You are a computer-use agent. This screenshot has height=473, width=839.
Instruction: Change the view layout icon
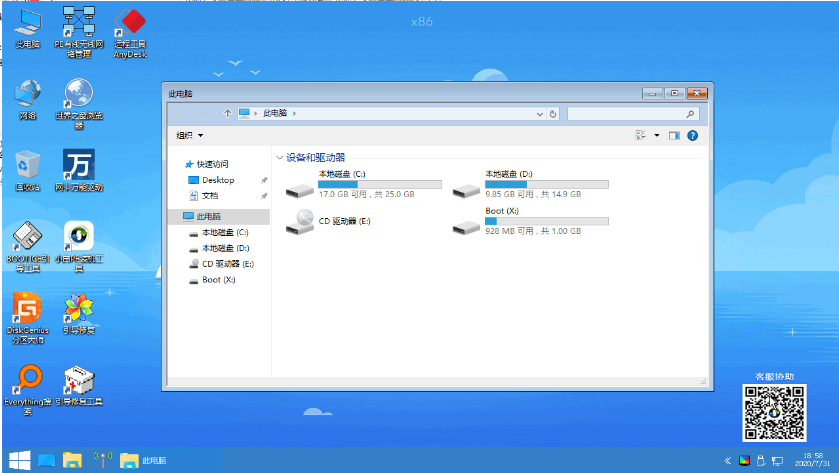point(640,135)
